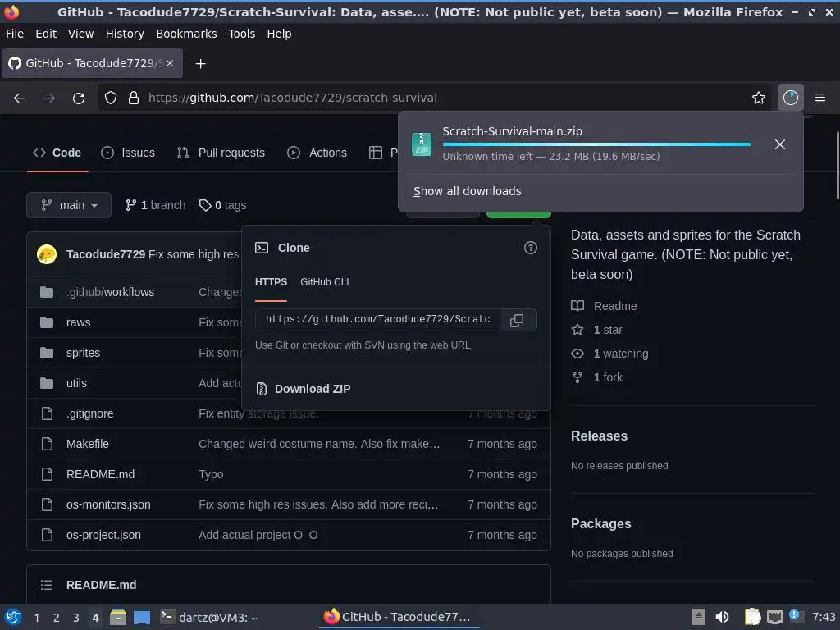Open the Bookmarks menu
Image resolution: width=840 pixels, height=630 pixels.
click(186, 34)
